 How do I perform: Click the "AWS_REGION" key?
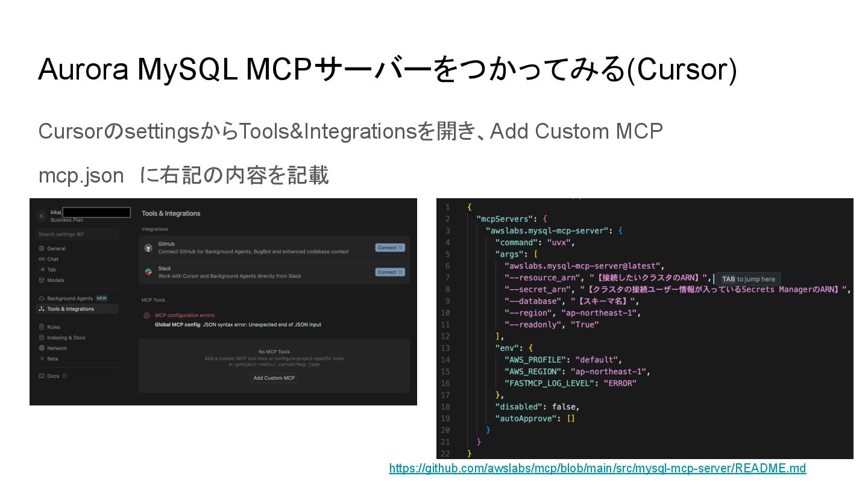pos(532,371)
